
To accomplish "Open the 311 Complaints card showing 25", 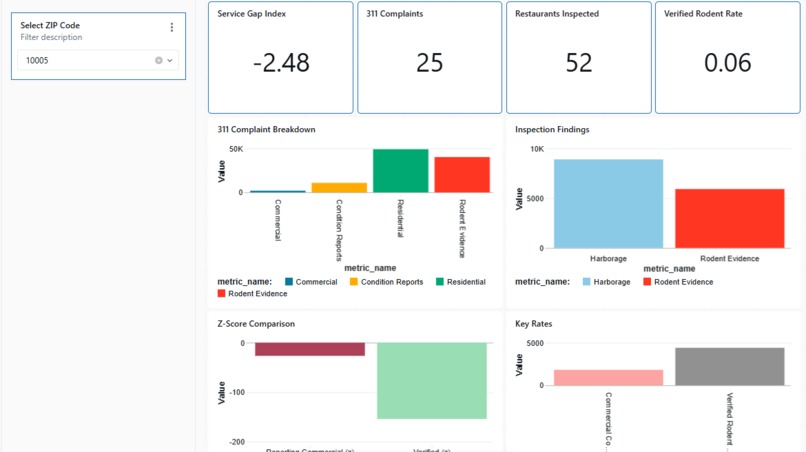I will click(x=430, y=57).
